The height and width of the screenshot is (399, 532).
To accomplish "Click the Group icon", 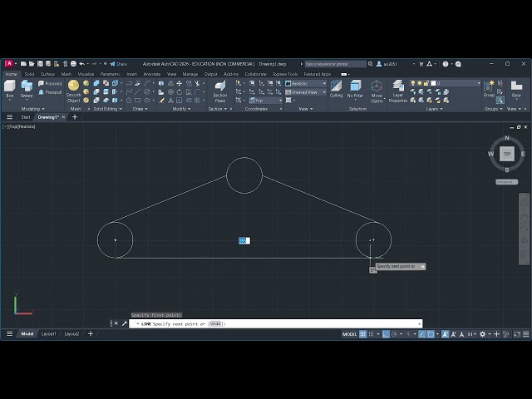I will tap(489, 89).
